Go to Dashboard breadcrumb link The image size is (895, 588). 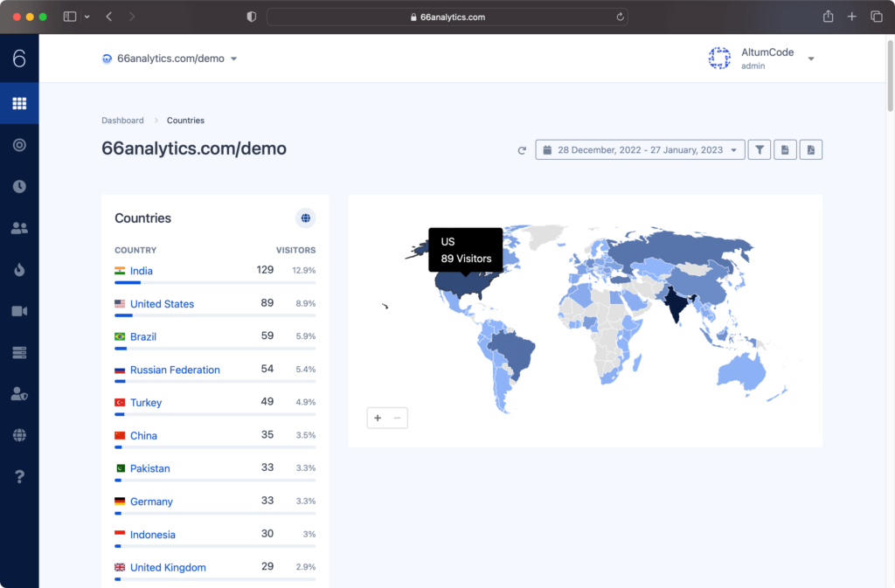(x=122, y=121)
